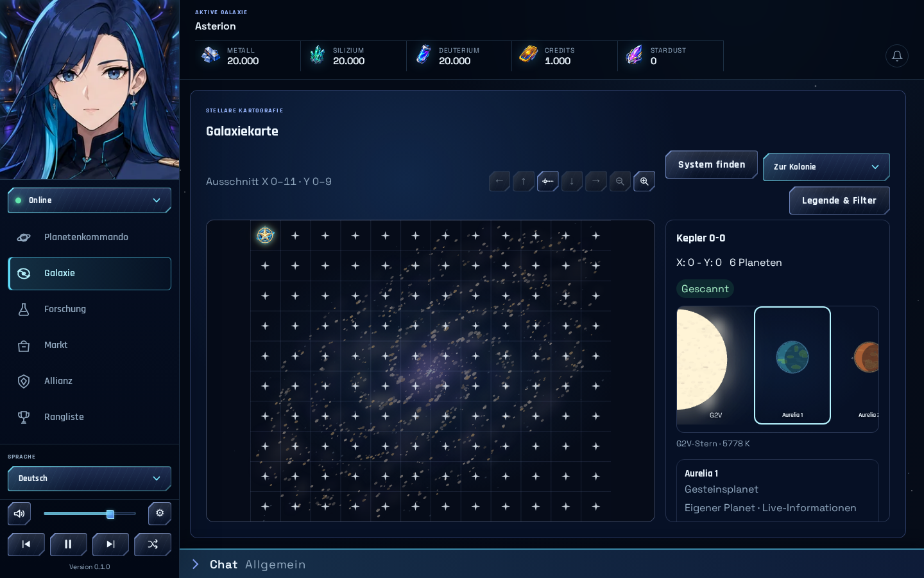Click the System finden button
Screen dimensions: 924x578
pos(712,164)
